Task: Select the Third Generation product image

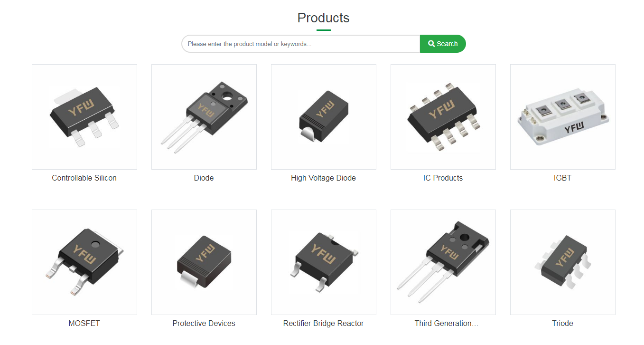Action: [443, 262]
